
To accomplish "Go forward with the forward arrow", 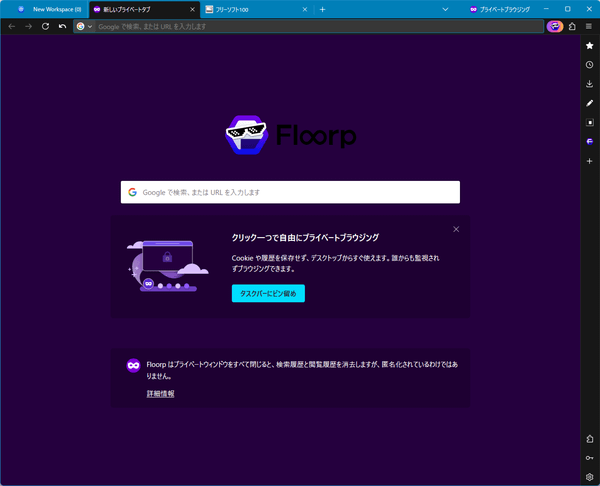I will tap(29, 26).
